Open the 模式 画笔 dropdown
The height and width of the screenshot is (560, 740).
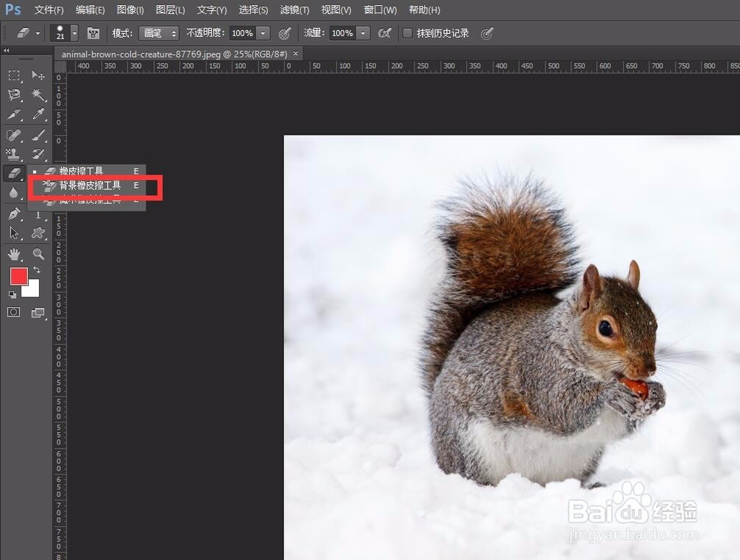tap(159, 33)
